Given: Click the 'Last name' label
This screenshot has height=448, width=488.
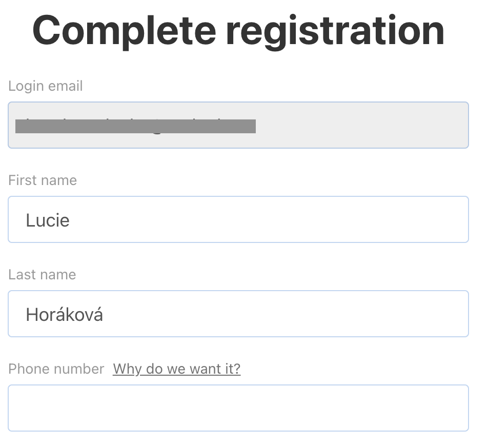Looking at the screenshot, I should click(42, 274).
